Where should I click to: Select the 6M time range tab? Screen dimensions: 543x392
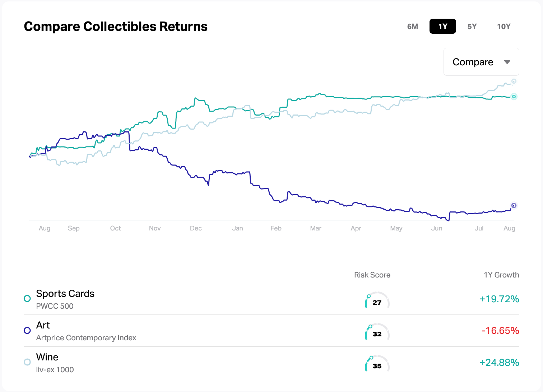point(412,26)
